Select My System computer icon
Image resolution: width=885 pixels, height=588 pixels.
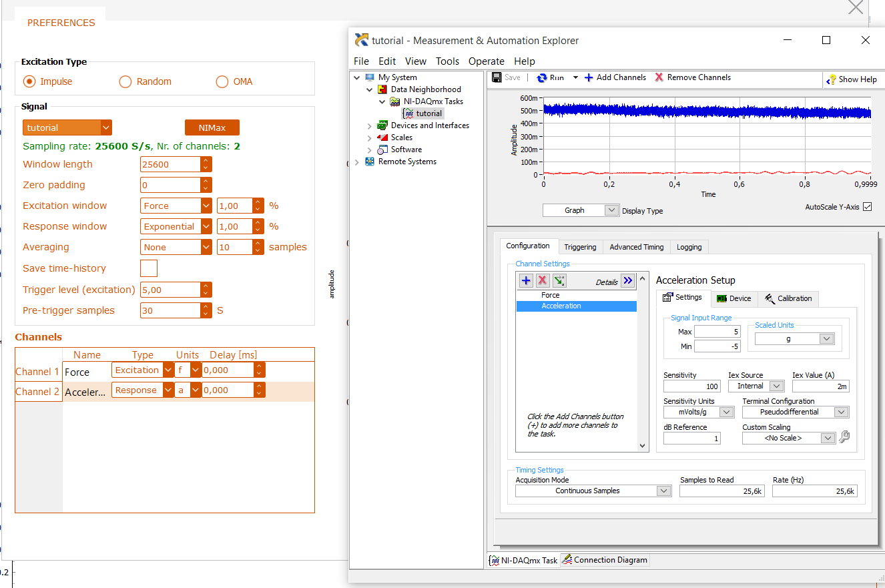pos(370,77)
